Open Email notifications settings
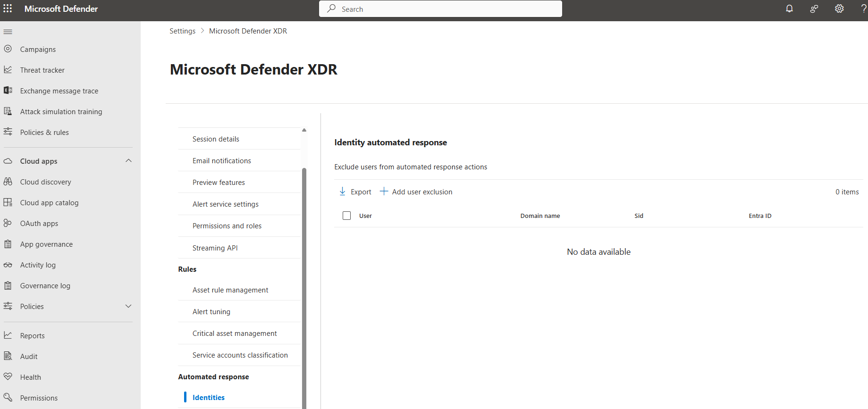This screenshot has width=868, height=409. coord(239,160)
